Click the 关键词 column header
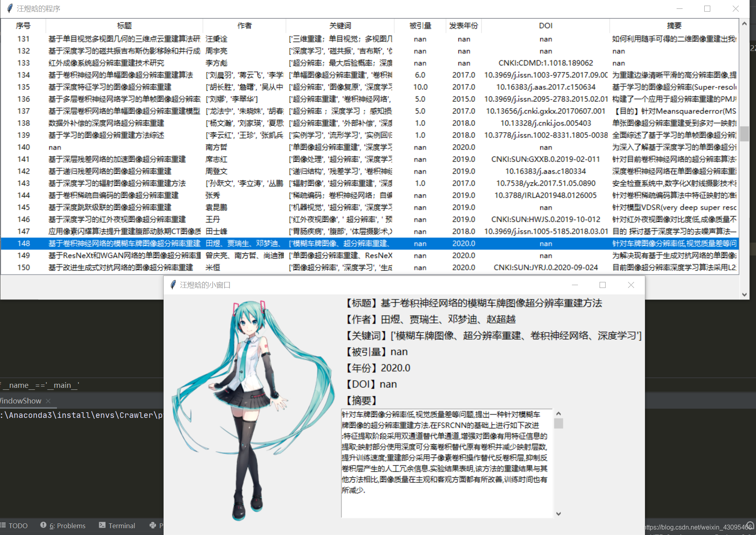This screenshot has height=535, width=756. [x=340, y=26]
